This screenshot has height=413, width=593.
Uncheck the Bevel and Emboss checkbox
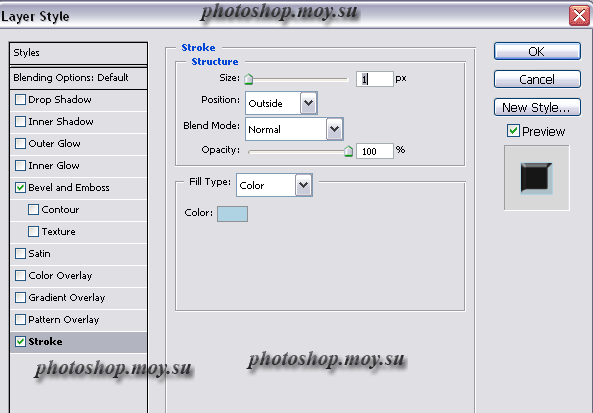(x=20, y=188)
